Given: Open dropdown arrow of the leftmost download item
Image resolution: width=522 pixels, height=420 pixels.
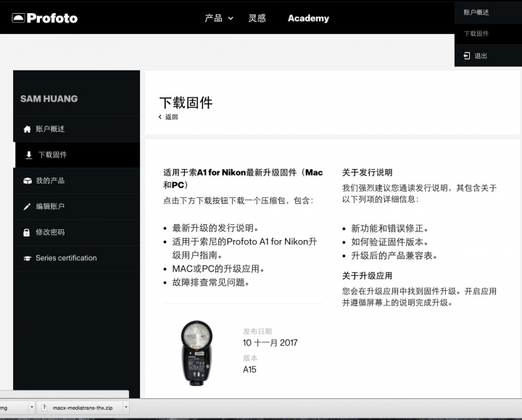Looking at the screenshot, I should (x=32, y=408).
